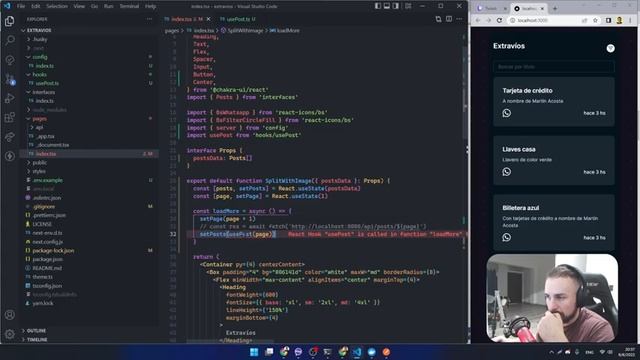Viewport: 640px width, 360px height.
Task: Click the localhost:3000 address bar
Action: pyautogui.click(x=544, y=20)
